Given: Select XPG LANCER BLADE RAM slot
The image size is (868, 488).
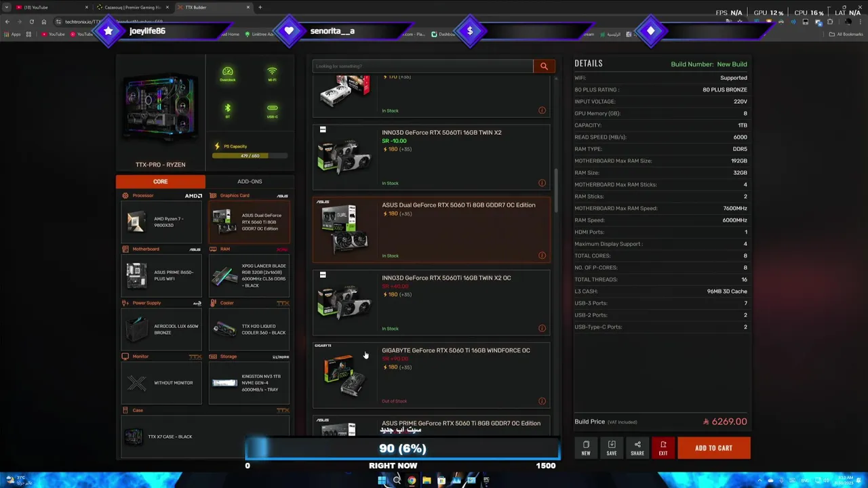Looking at the screenshot, I should pos(249,275).
